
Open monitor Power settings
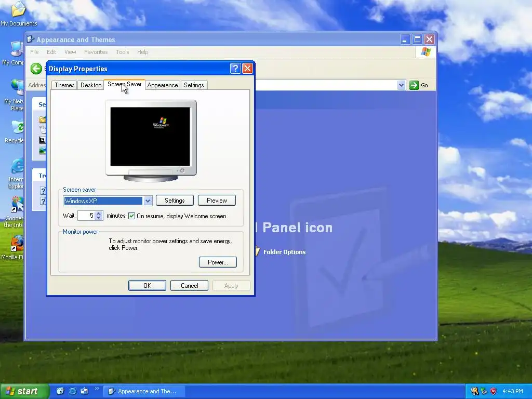tap(218, 262)
